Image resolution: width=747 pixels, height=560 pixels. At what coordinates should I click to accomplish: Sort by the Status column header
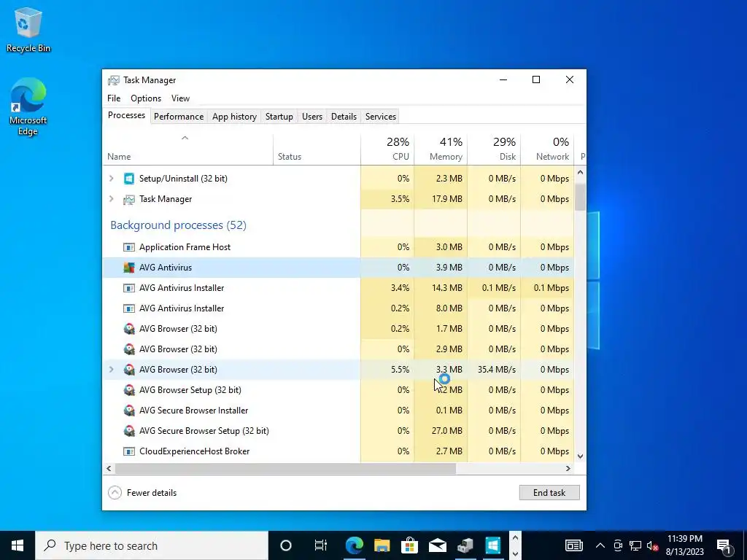317,149
